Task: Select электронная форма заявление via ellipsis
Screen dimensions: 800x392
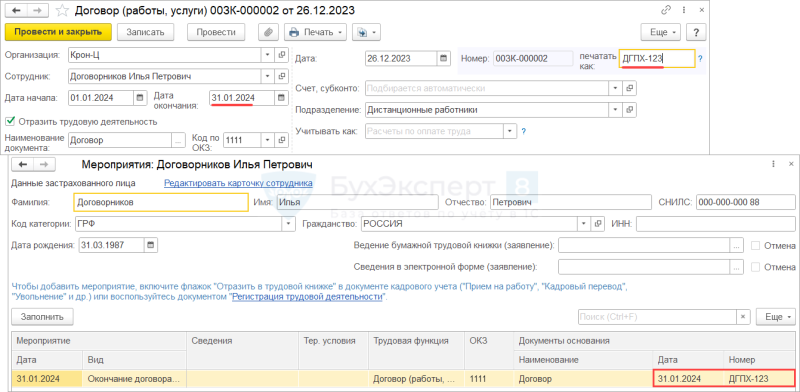Action: pyautogui.click(x=736, y=267)
